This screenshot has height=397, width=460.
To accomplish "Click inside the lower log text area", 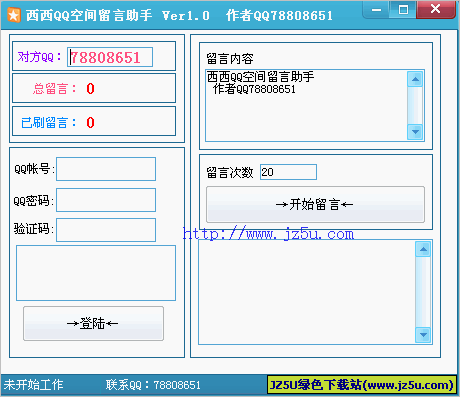I will pos(307,292).
